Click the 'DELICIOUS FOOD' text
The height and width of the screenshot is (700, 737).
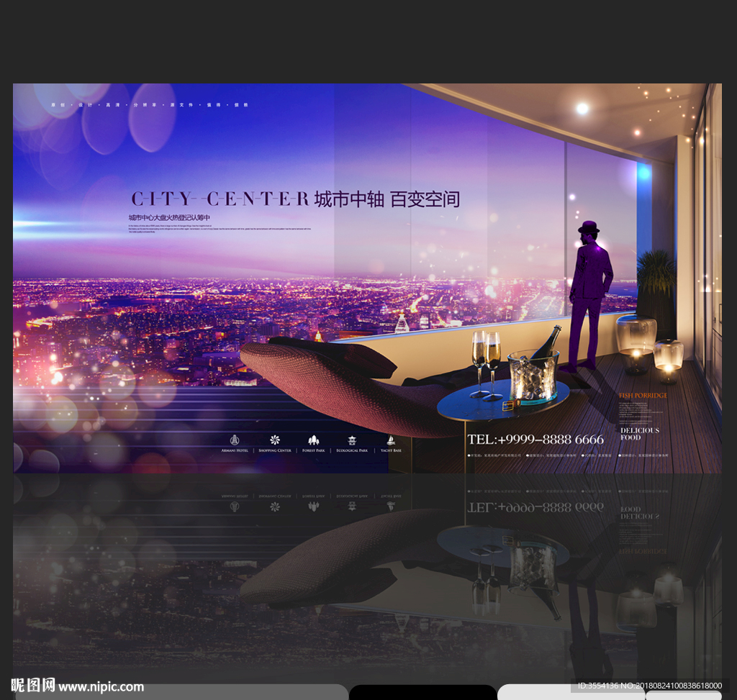pos(640,434)
